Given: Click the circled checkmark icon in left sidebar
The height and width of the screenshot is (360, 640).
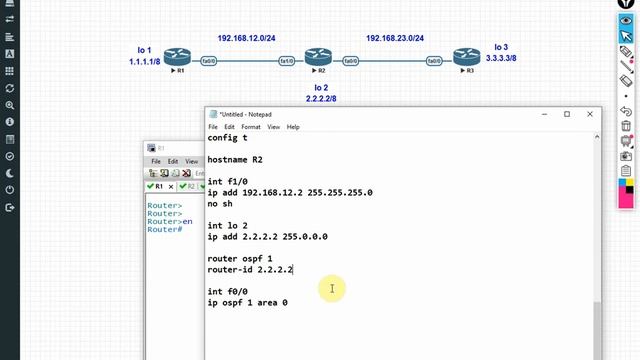Looking at the screenshot, I should (10, 156).
